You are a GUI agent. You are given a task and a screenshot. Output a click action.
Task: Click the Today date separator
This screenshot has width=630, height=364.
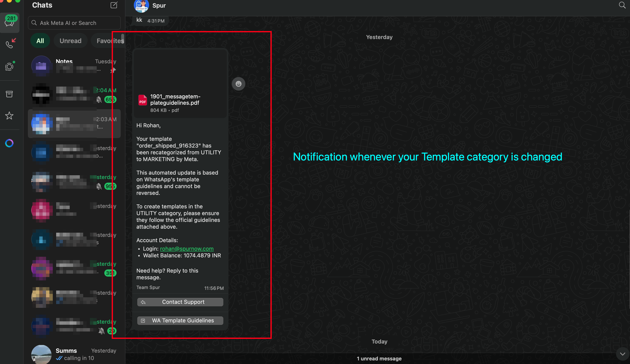tap(379, 341)
